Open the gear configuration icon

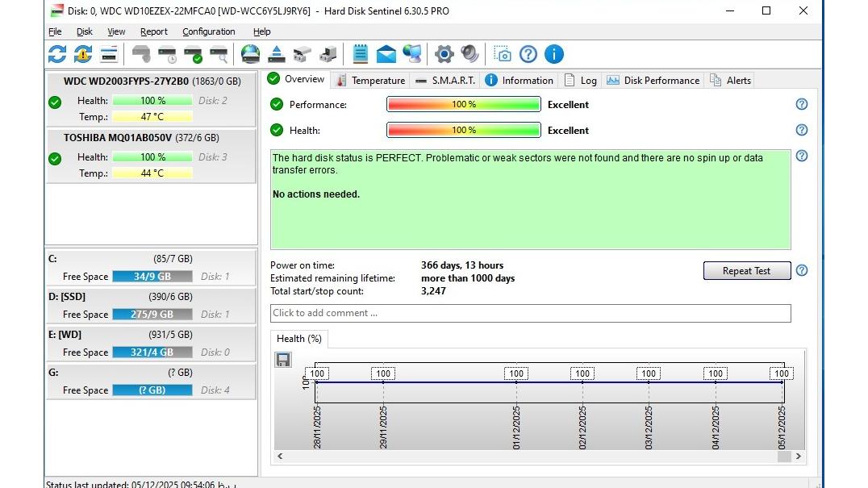coord(444,54)
